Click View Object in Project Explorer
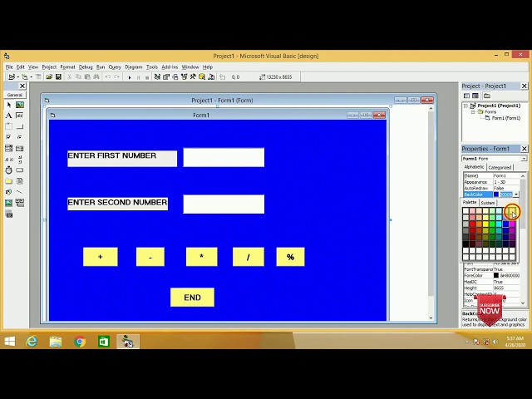The image size is (532, 399). [x=475, y=96]
